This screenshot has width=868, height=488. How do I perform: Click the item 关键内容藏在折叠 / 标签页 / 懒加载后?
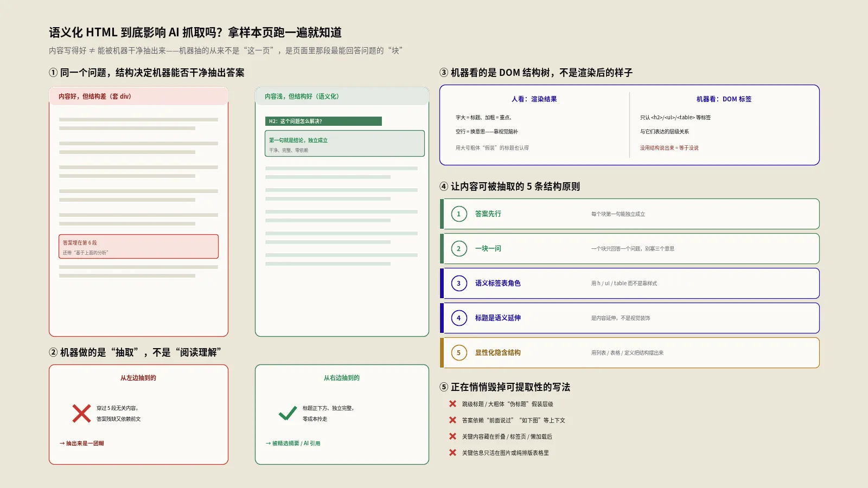(507, 436)
